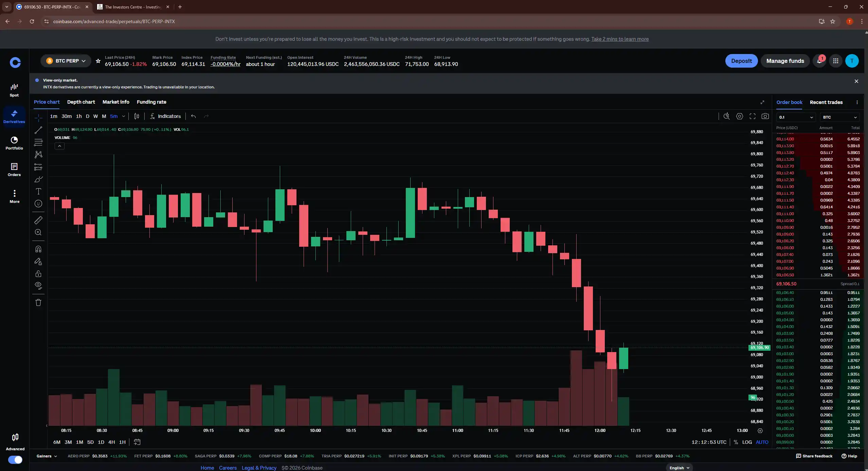Open chart settings gear icon
Screen dimensions: 868x471
[739, 116]
